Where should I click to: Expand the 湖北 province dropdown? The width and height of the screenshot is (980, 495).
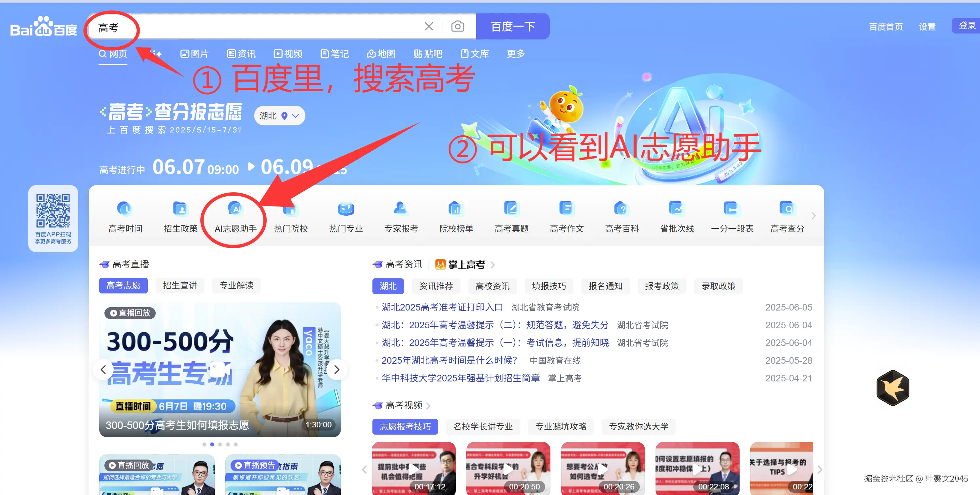pyautogui.click(x=279, y=116)
